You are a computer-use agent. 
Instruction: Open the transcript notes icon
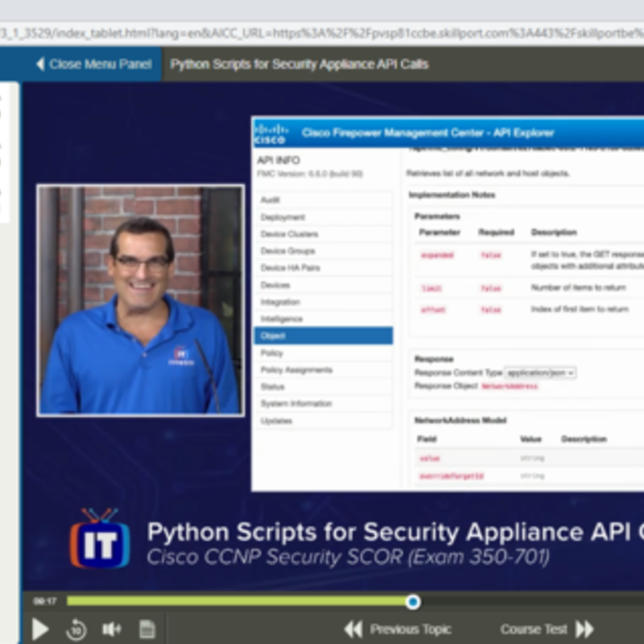point(147,629)
